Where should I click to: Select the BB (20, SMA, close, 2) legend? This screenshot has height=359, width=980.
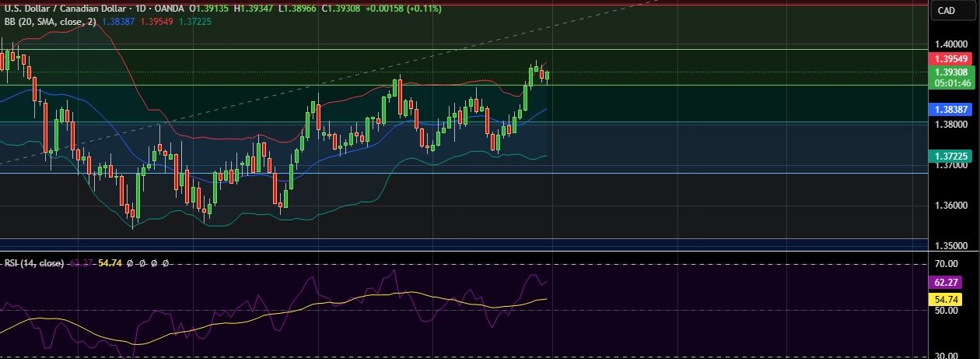pyautogui.click(x=50, y=21)
